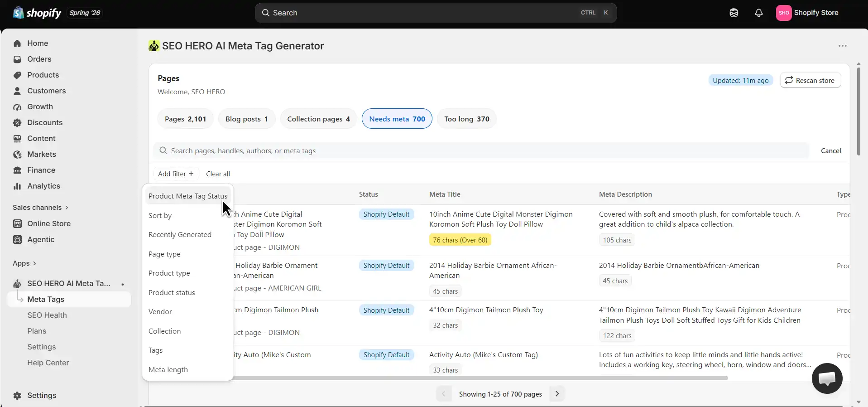Click Clear all filters
The image size is (868, 407).
218,174
